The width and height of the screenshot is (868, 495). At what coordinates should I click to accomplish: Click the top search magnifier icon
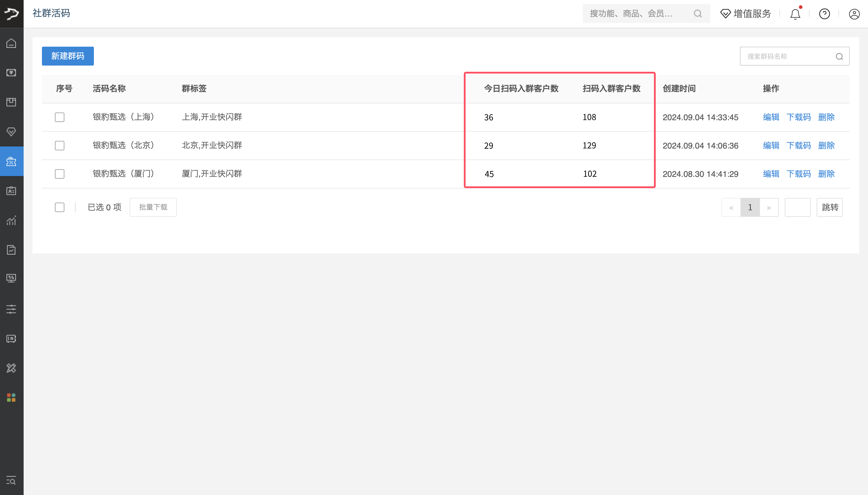[698, 14]
